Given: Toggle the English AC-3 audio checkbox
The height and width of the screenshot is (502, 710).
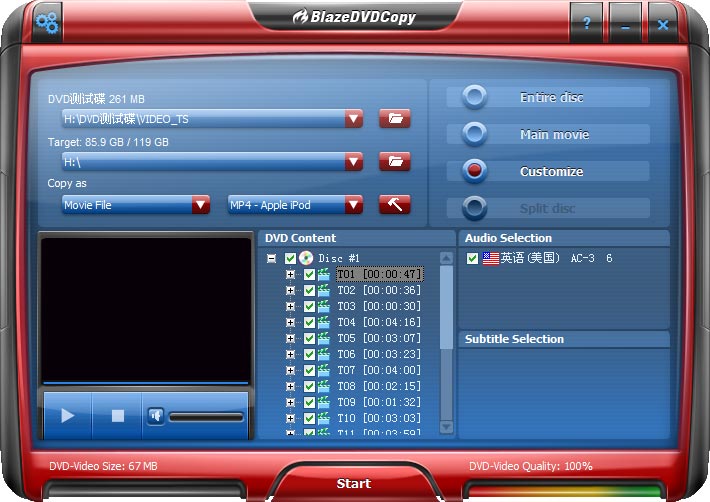Looking at the screenshot, I should click(x=473, y=258).
